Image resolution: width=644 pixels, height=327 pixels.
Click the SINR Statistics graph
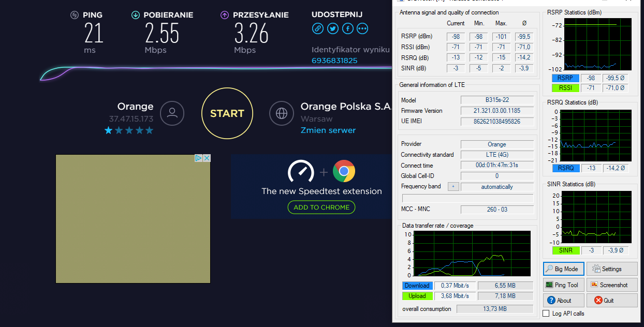[x=597, y=218]
